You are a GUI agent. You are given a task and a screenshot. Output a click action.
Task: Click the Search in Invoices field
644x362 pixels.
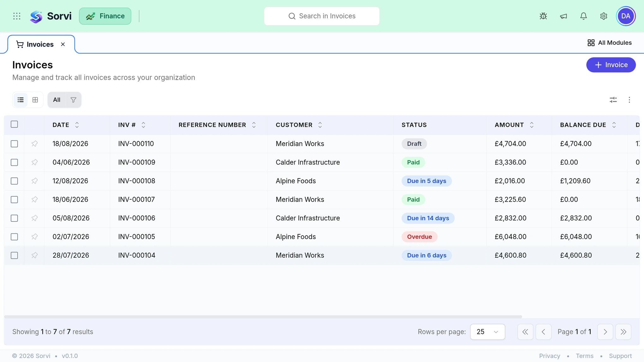pos(322,16)
